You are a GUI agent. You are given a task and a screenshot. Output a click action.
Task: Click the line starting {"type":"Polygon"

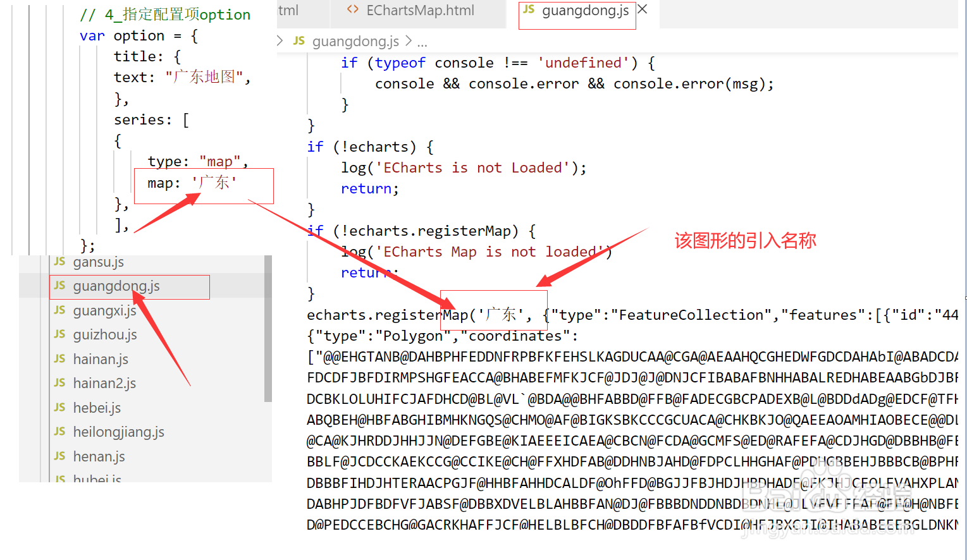(442, 336)
